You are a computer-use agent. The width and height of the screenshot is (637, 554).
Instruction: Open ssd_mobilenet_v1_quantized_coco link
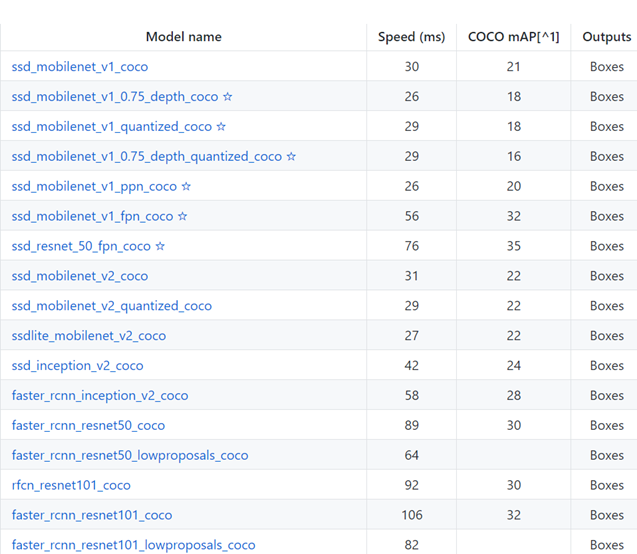click(x=112, y=127)
